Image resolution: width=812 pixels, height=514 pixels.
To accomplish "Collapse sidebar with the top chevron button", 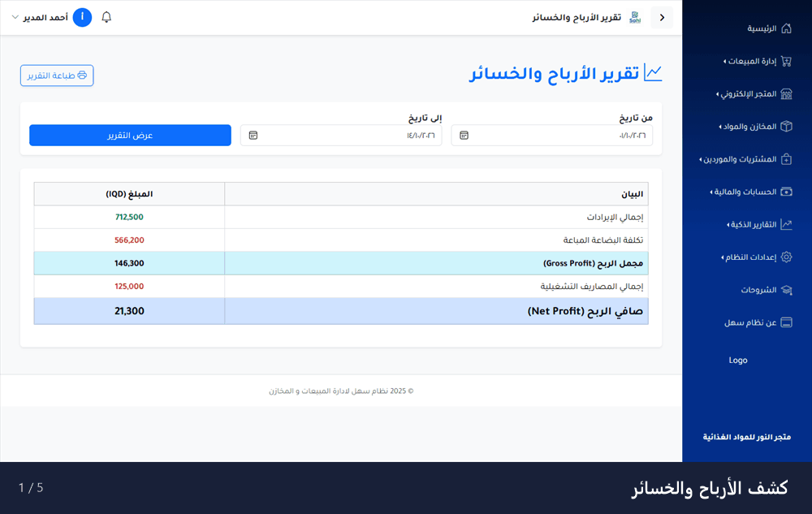I will coord(662,18).
